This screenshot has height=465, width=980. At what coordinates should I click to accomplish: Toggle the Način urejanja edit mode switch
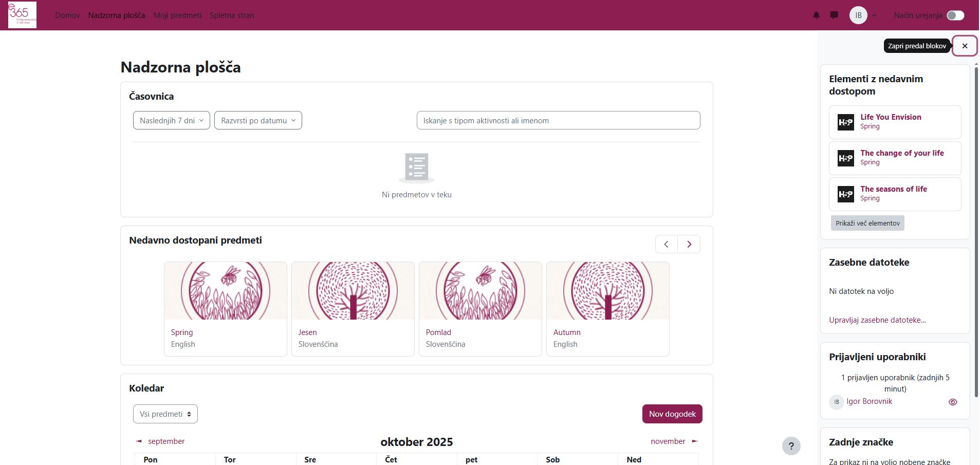[x=955, y=15]
